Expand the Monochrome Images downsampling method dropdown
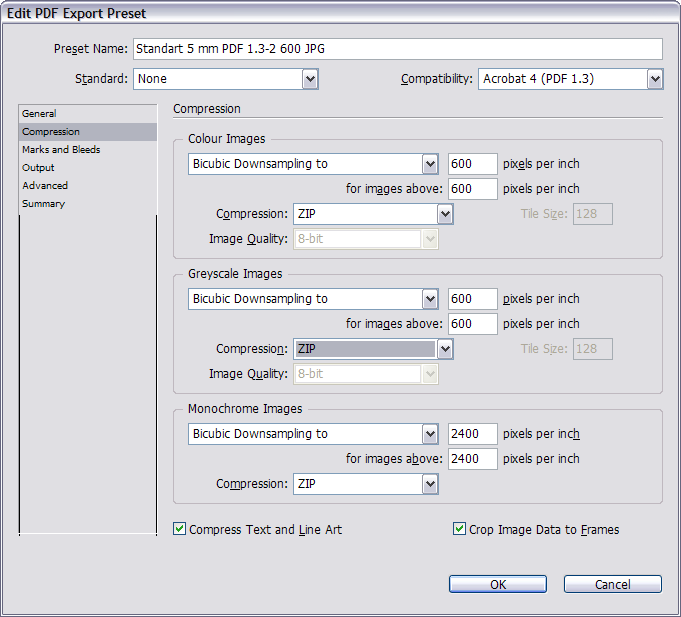 point(313,434)
